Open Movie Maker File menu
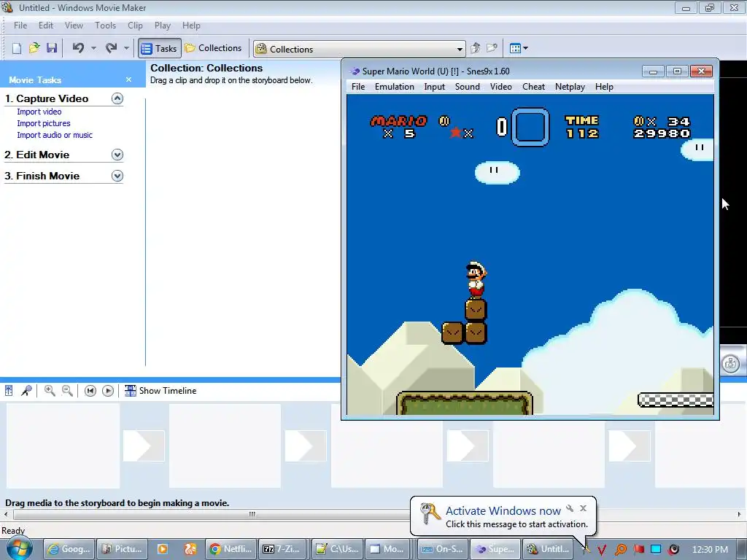This screenshot has height=560, width=747. click(20, 26)
